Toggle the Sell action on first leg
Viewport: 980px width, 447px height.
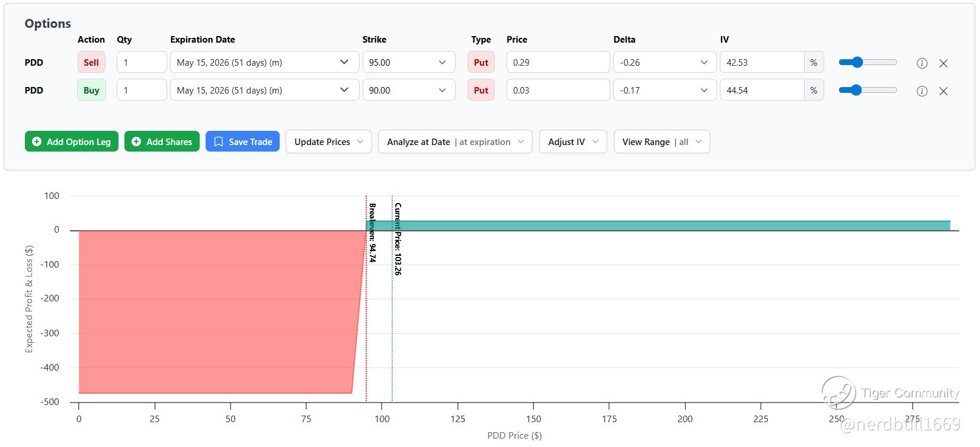[91, 63]
